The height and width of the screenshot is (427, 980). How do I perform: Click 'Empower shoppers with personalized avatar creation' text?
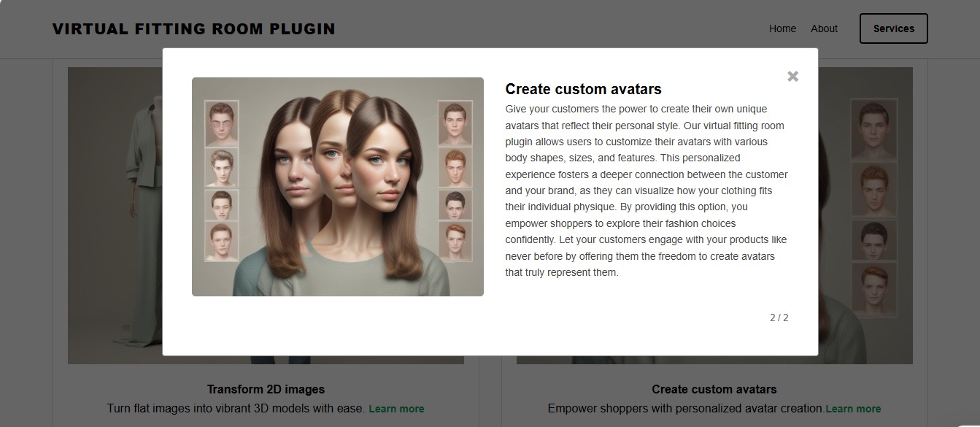point(686,409)
